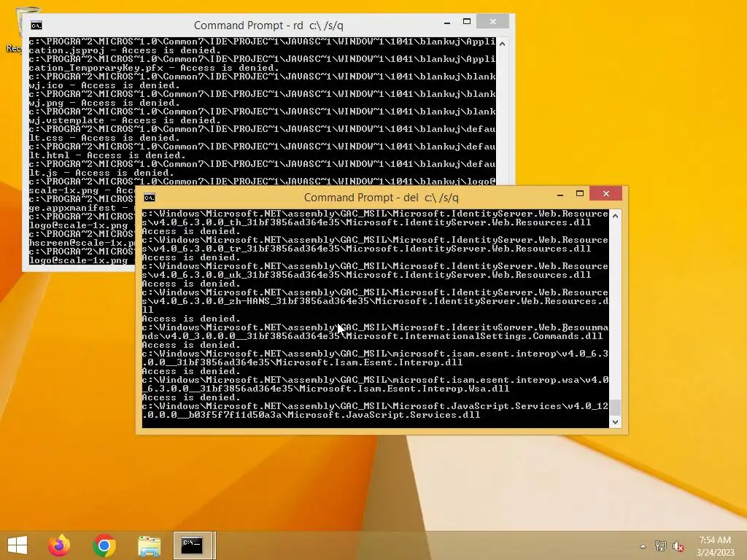Select the Command Prompt taskbar button
Screen dimensions: 747x560
pyautogui.click(x=194, y=545)
